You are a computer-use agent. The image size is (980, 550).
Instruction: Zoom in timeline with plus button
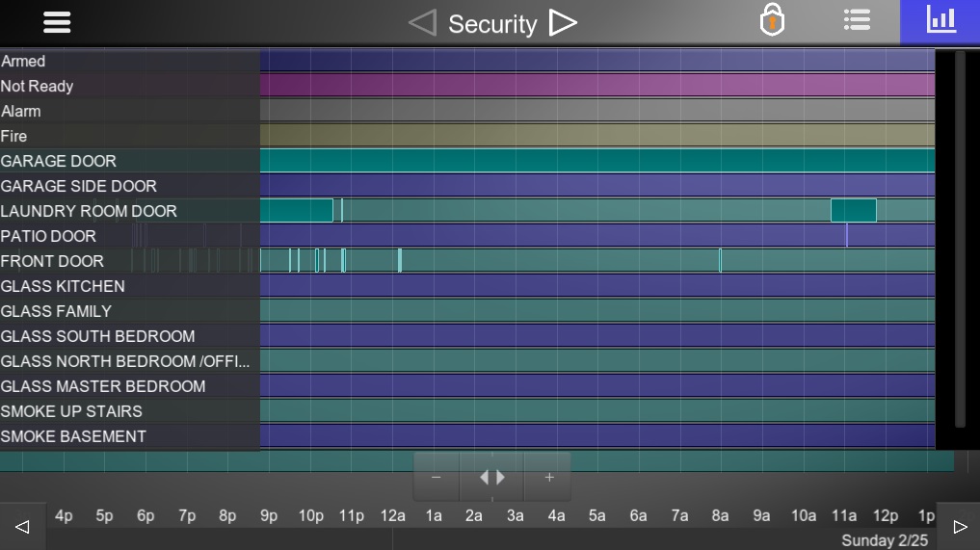point(549,477)
